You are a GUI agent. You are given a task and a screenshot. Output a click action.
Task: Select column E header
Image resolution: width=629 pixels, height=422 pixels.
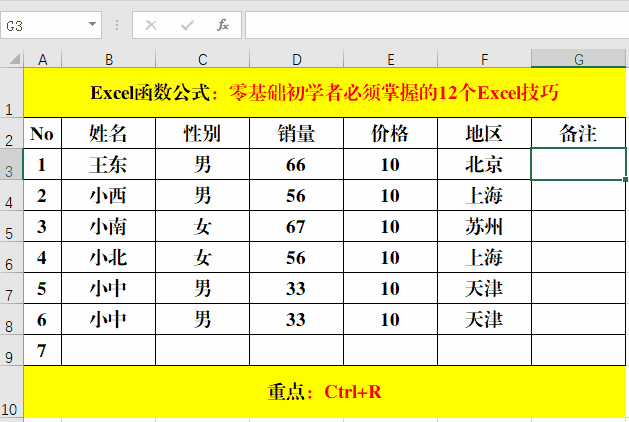[390, 59]
